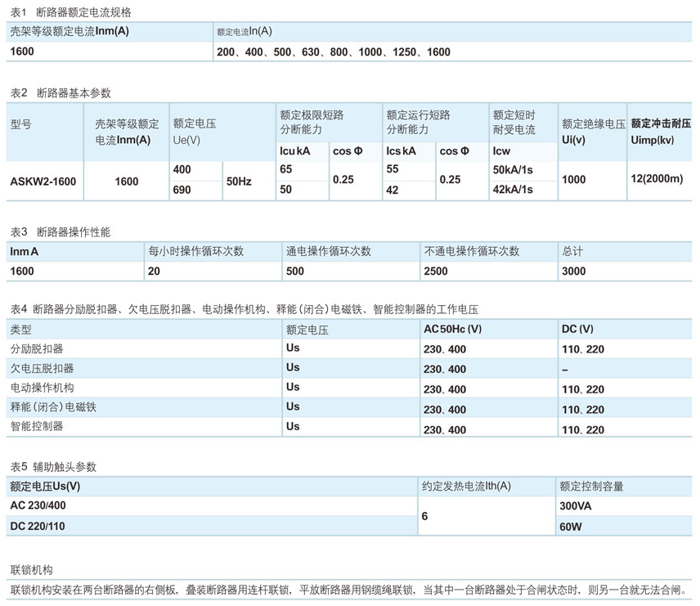Click the 约定发热电流 Ith(A) column header
The image size is (700, 606).
coord(466,487)
